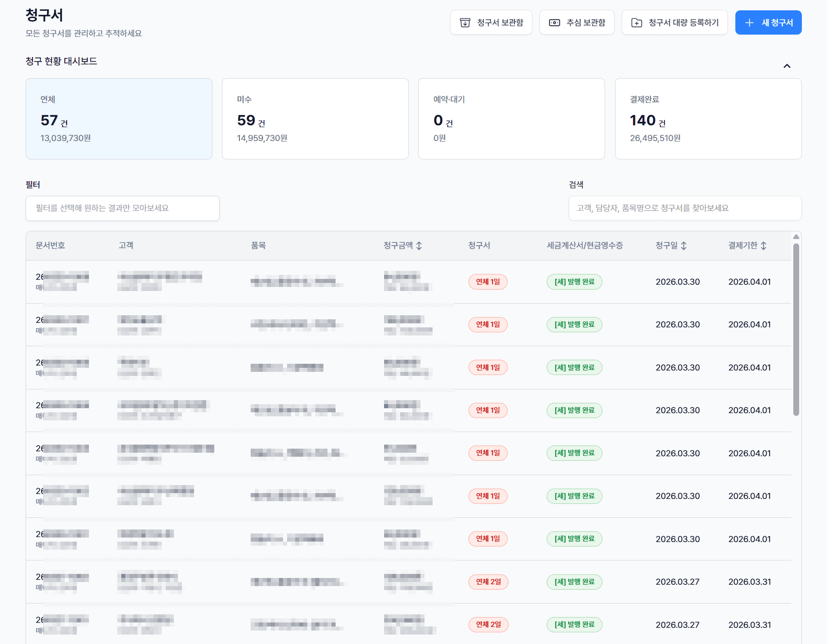This screenshot has width=827, height=644.
Task: Select the 예약·대기 0건 summary card
Action: pyautogui.click(x=512, y=119)
